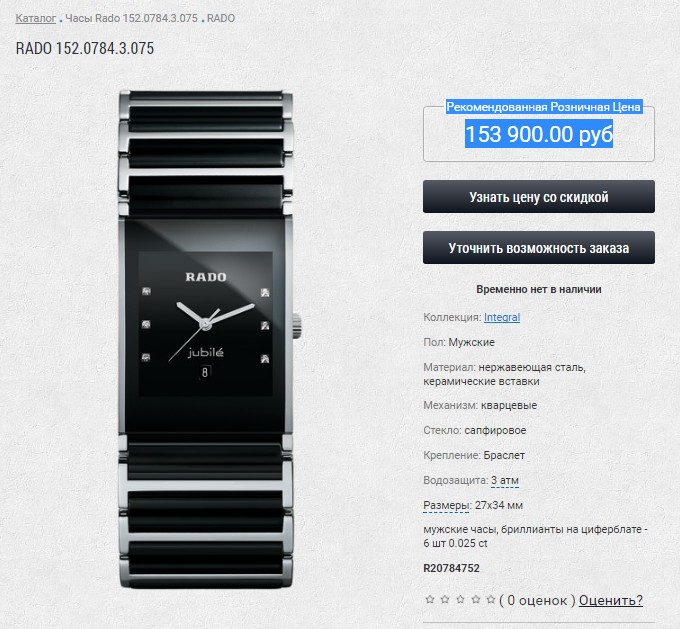
Task: Click the Оценить? rating link
Action: coord(611,600)
